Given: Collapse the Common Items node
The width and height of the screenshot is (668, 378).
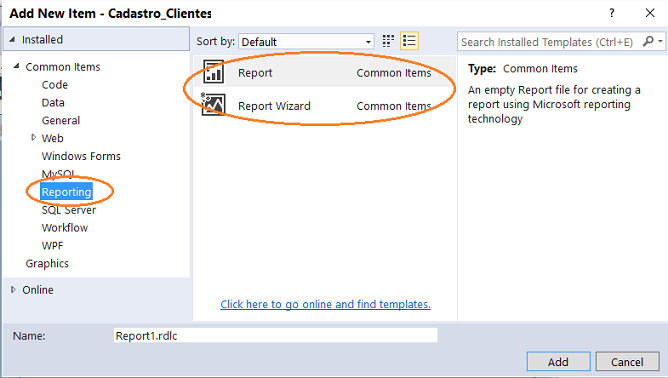Looking at the screenshot, I should (x=17, y=66).
